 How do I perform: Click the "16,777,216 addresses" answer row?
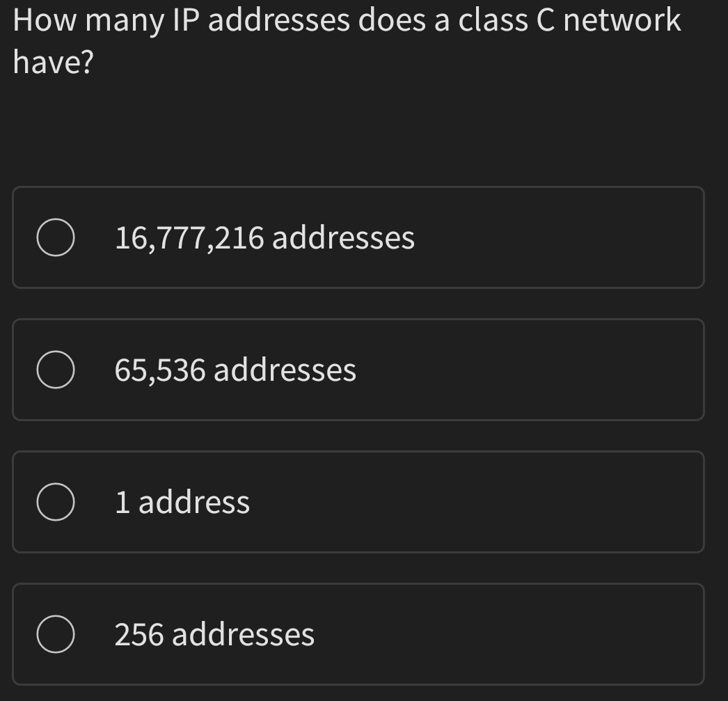click(358, 237)
